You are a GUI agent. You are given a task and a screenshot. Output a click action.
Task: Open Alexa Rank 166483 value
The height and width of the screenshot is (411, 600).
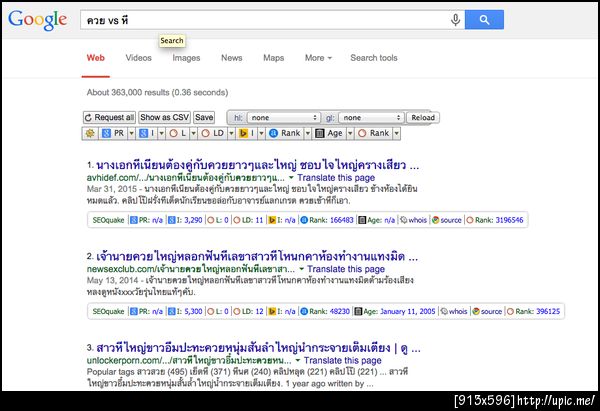click(x=341, y=220)
